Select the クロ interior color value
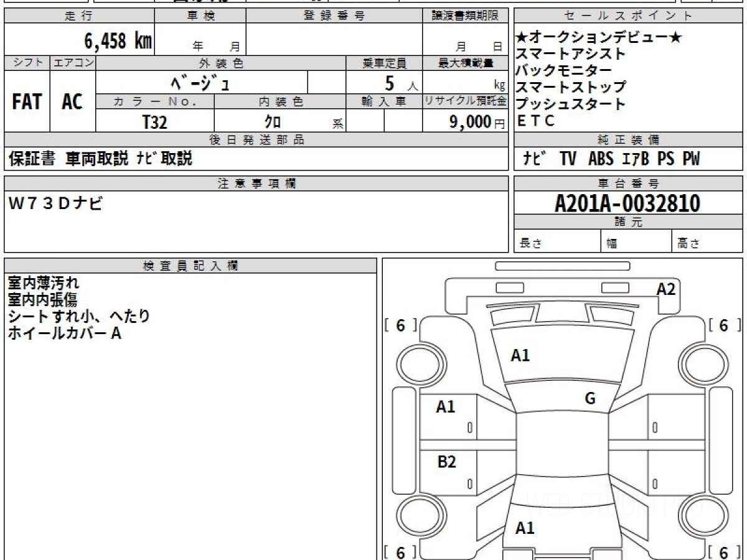Viewport: 747px width, 560px height. pos(273,122)
